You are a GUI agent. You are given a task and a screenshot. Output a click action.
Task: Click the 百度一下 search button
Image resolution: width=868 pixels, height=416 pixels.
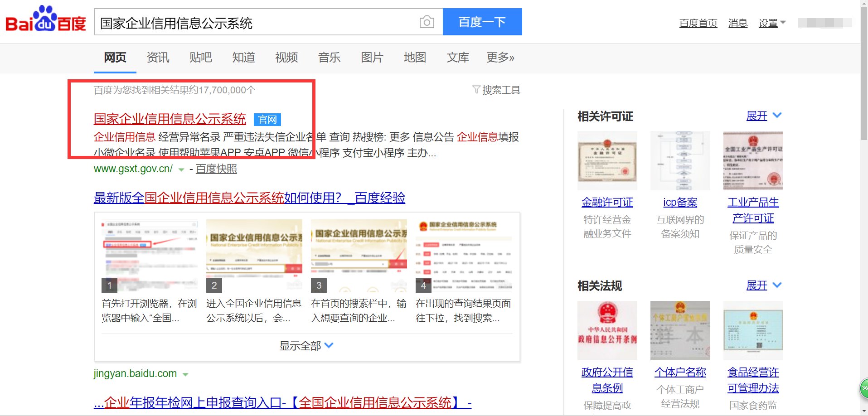pos(482,21)
